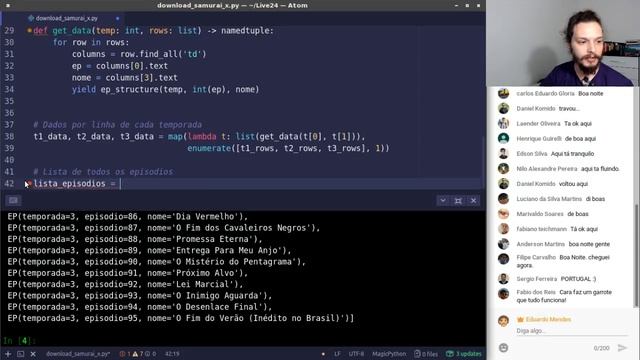The image size is (640, 360).
Task: Click Filipe Carvalho's chat message
Action: [563, 261]
